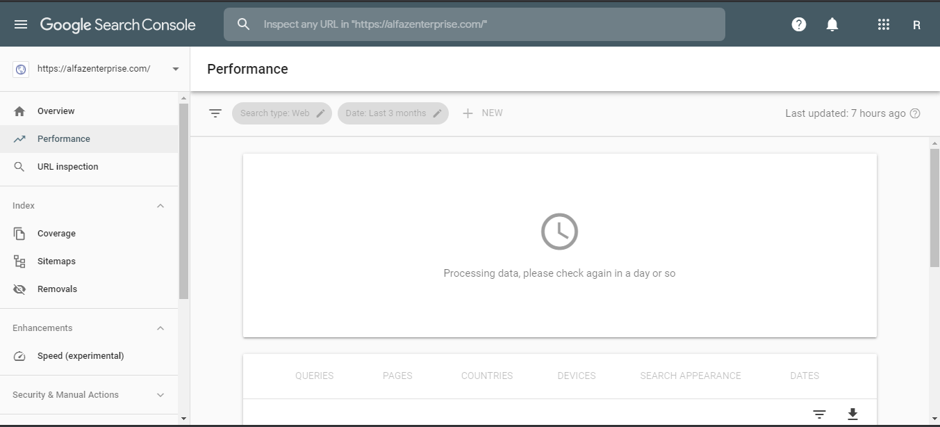Click the property globe icon
The width and height of the screenshot is (940, 427).
(x=20, y=69)
